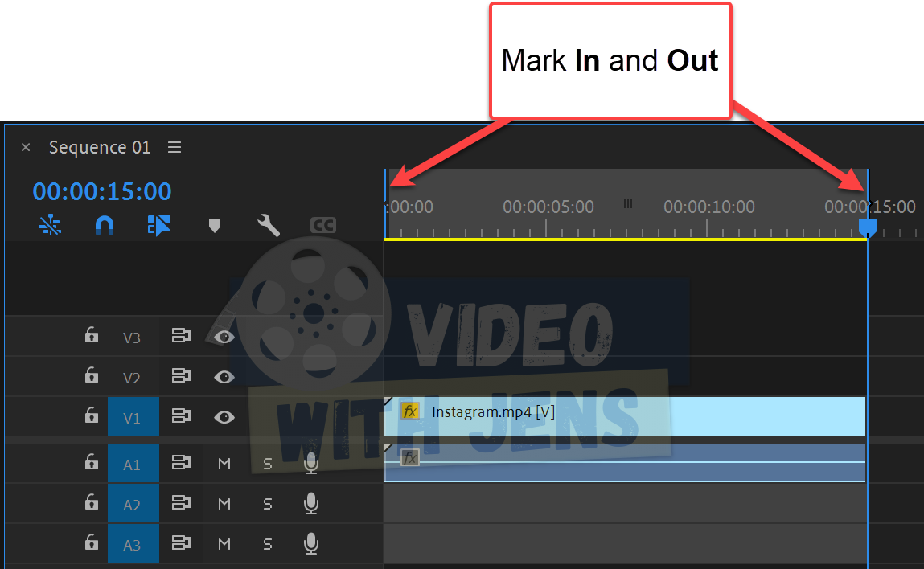Toggle lock on track A1
The height and width of the screenshot is (569, 924).
[91, 462]
